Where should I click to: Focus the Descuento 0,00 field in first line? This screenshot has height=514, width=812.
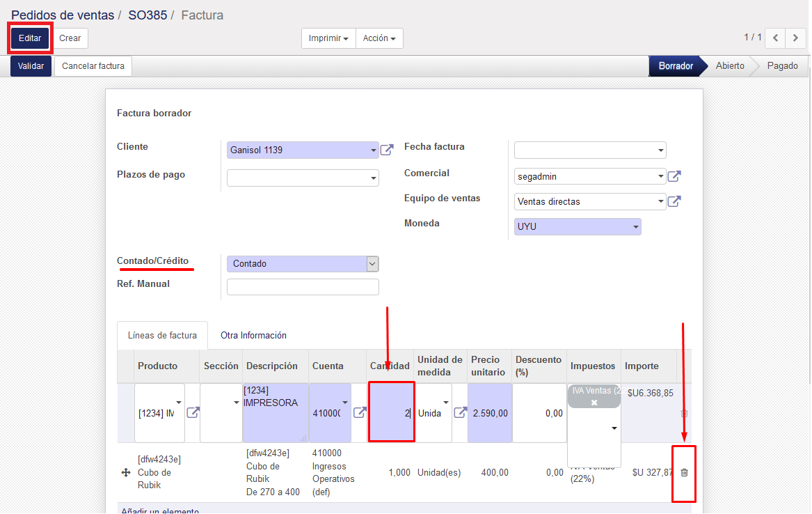click(539, 413)
